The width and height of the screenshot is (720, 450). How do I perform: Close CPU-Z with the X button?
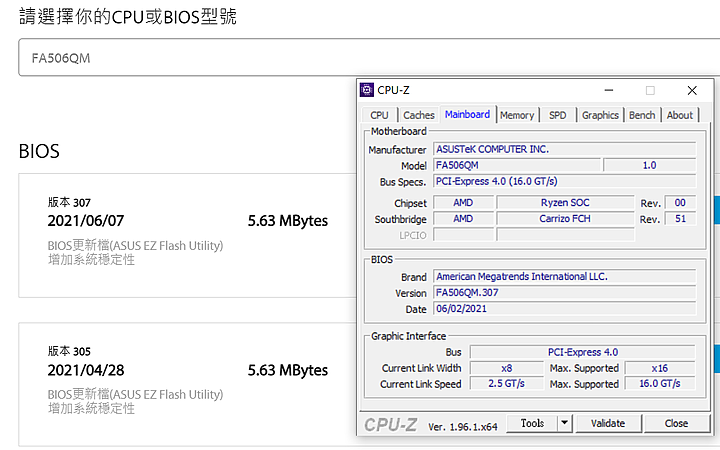692,90
